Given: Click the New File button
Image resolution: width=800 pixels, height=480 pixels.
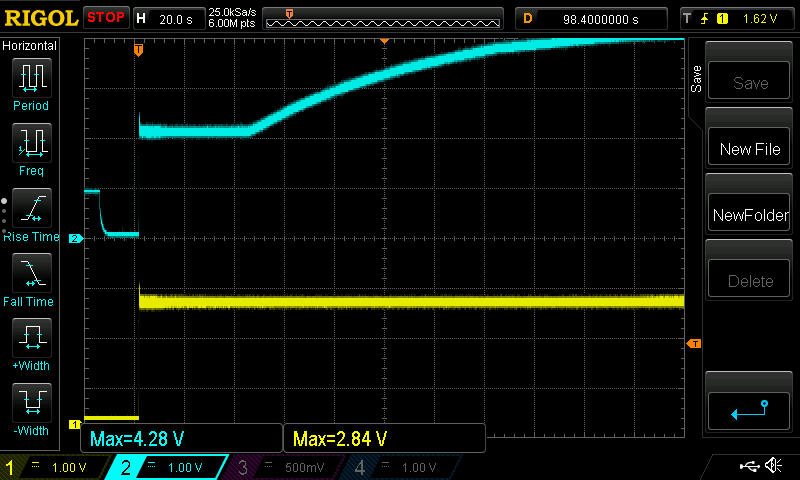Looking at the screenshot, I should [x=749, y=148].
